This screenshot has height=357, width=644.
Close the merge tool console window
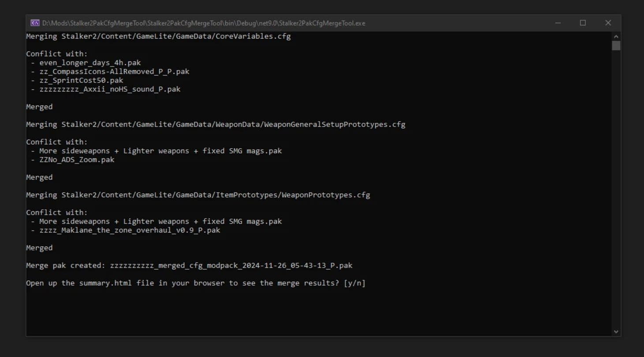point(608,22)
